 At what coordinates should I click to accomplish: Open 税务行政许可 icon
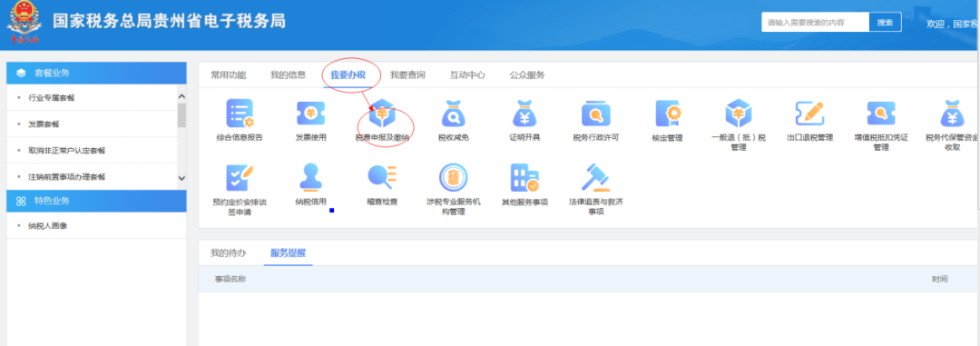tap(595, 114)
